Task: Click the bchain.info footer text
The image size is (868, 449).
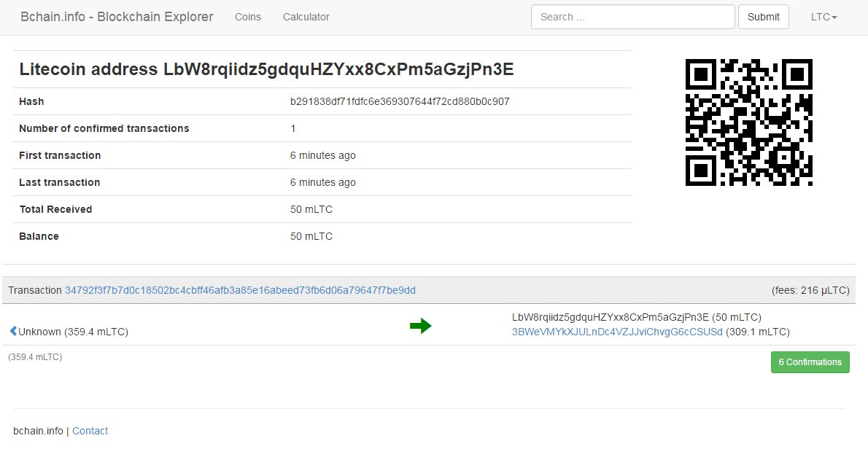Action: pyautogui.click(x=38, y=431)
